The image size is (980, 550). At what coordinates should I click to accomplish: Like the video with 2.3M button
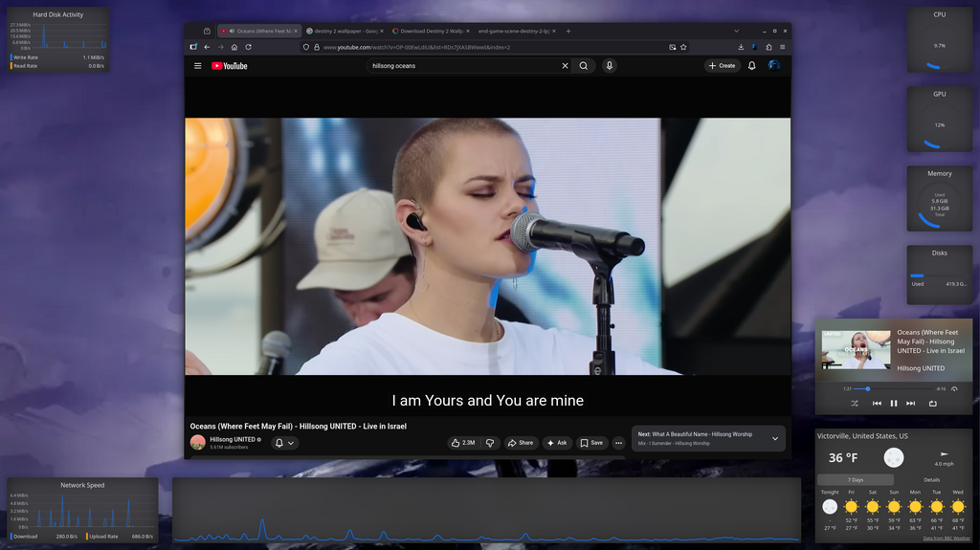click(463, 443)
